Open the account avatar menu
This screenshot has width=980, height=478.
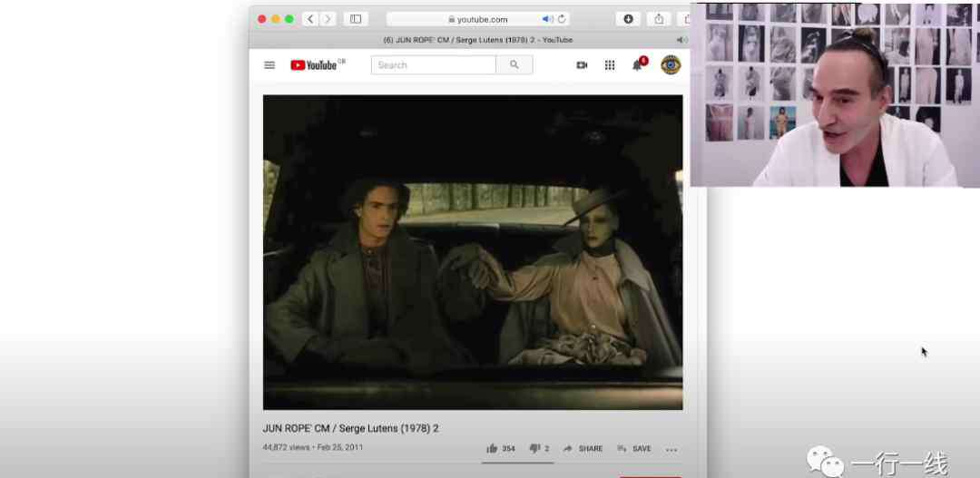point(671,65)
